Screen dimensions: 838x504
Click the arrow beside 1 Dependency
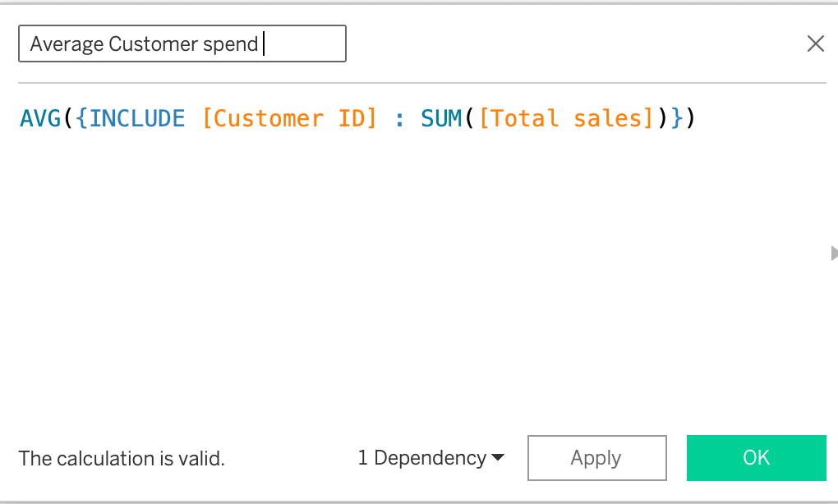click(x=497, y=458)
